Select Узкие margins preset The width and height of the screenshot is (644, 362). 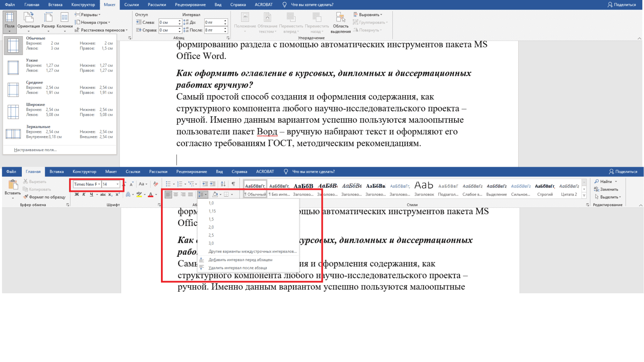tap(60, 67)
